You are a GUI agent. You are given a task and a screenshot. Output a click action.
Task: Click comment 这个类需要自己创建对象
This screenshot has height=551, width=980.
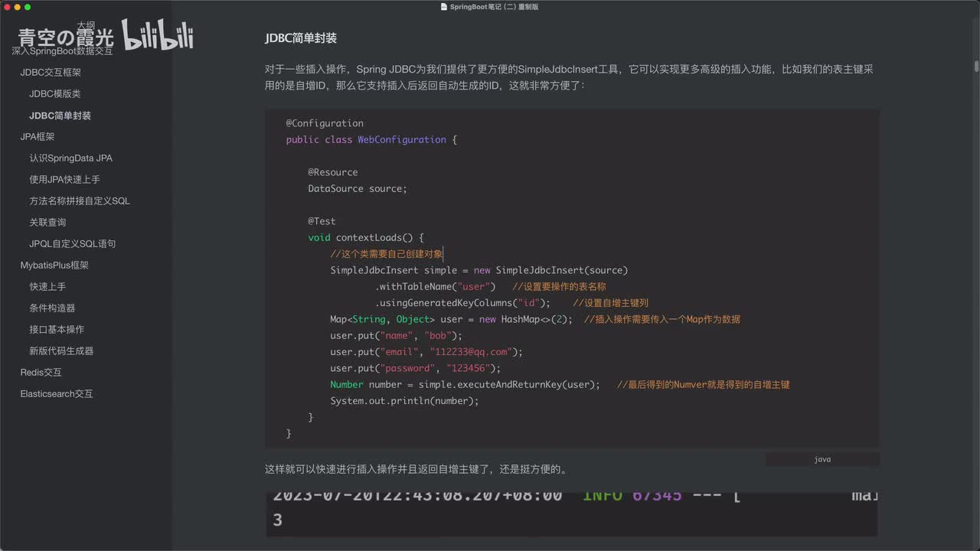387,254
